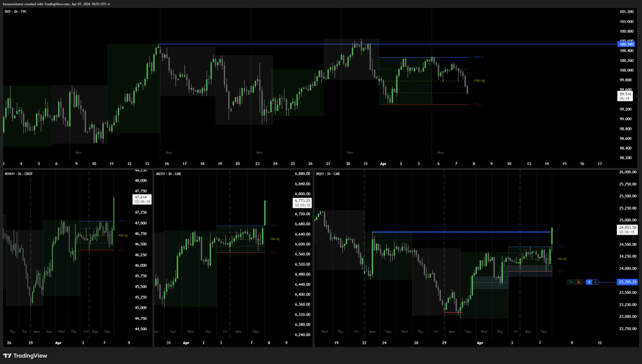Select the 44,500 axis label on MYM chart

click(140, 329)
